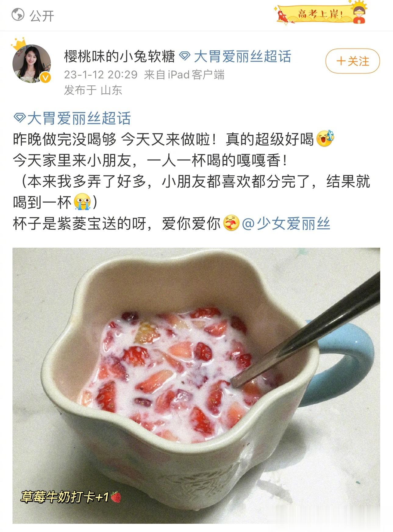Screen dimensions: 393x532
Task: Tap the diamond super-topic icon in post body
Action: 20,118
